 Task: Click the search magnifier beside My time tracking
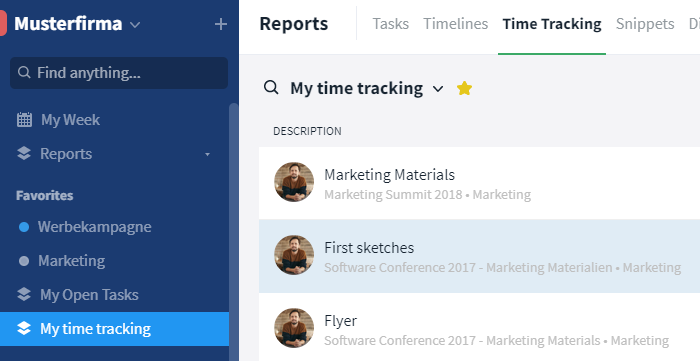271,87
